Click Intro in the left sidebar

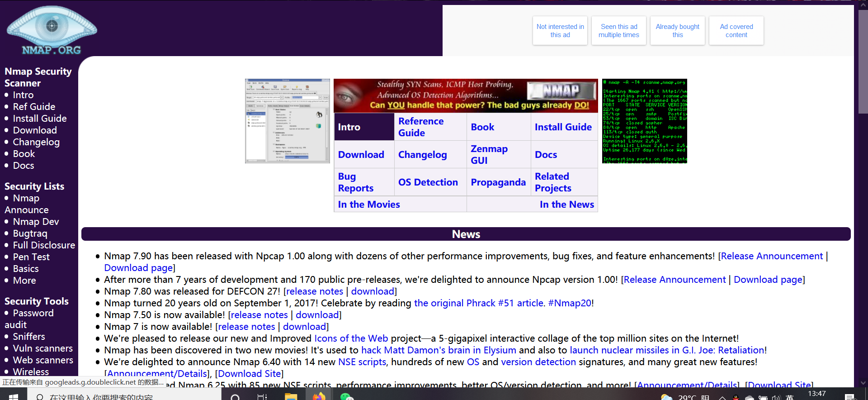click(x=23, y=95)
